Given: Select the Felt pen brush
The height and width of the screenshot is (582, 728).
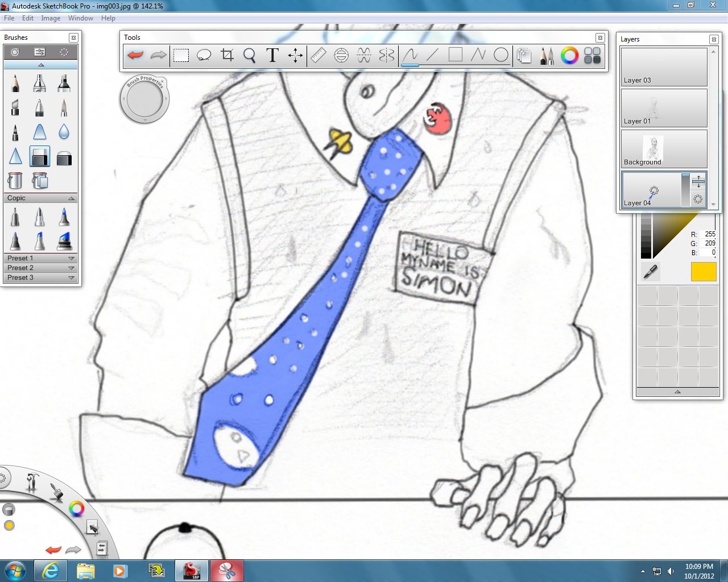Looking at the screenshot, I should click(15, 132).
